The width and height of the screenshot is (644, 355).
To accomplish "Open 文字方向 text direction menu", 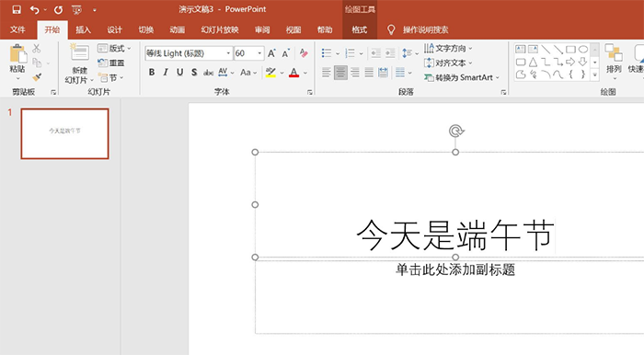I will coord(448,49).
